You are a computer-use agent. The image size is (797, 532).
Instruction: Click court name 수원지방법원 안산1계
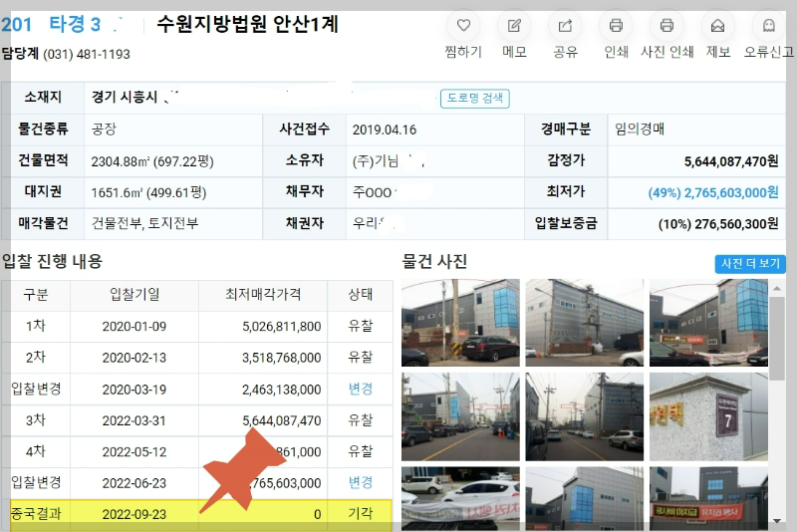(x=247, y=24)
